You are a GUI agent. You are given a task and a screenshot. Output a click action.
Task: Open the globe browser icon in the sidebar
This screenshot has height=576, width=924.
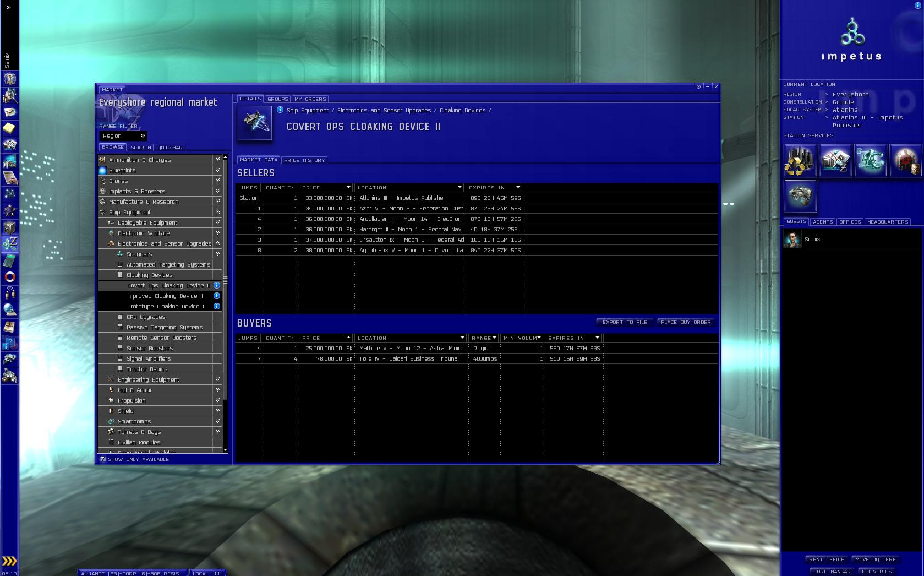click(10, 309)
